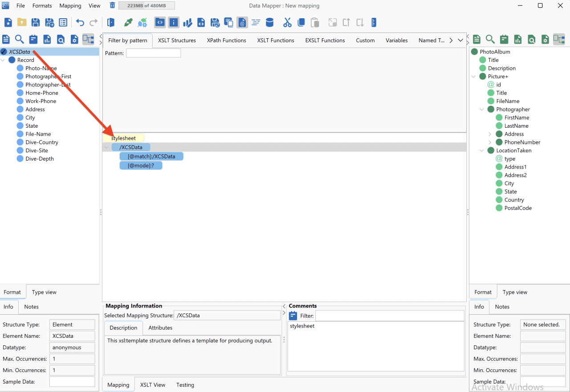Toggle the tree view button in left panel
The height and width of the screenshot is (392, 570).
pos(88,39)
